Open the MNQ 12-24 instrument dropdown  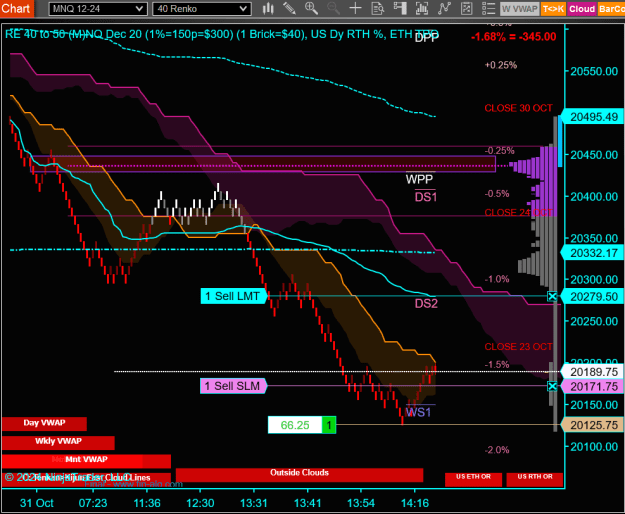97,9
